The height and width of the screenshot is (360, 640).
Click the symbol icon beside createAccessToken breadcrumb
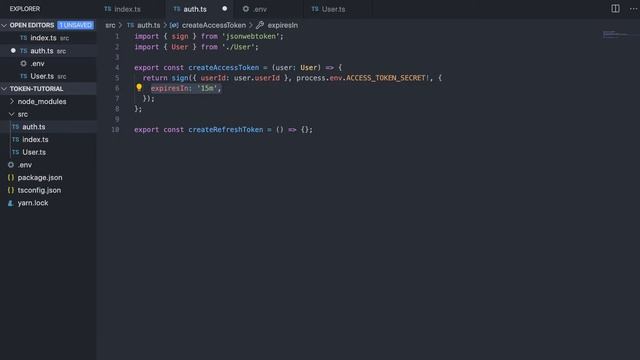click(x=174, y=25)
